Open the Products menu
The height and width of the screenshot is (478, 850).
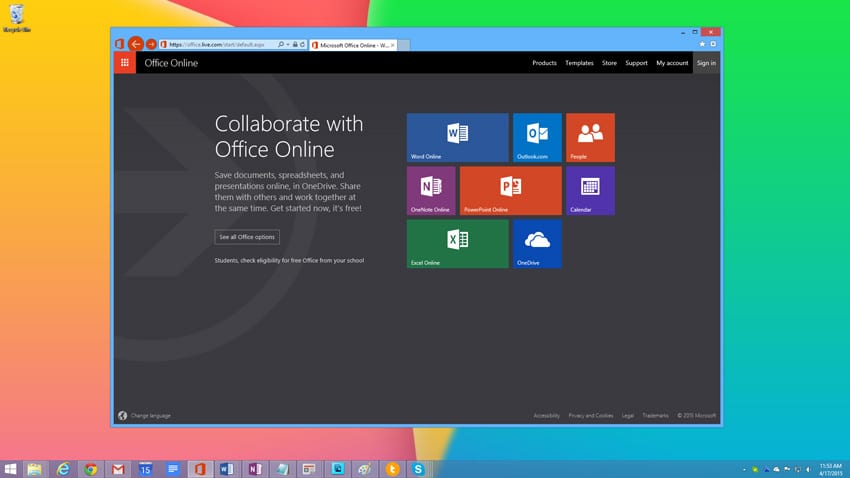(x=544, y=63)
